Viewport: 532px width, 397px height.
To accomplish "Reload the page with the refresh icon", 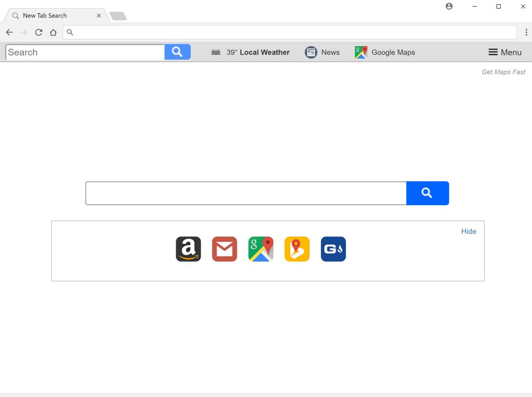I will click(39, 32).
